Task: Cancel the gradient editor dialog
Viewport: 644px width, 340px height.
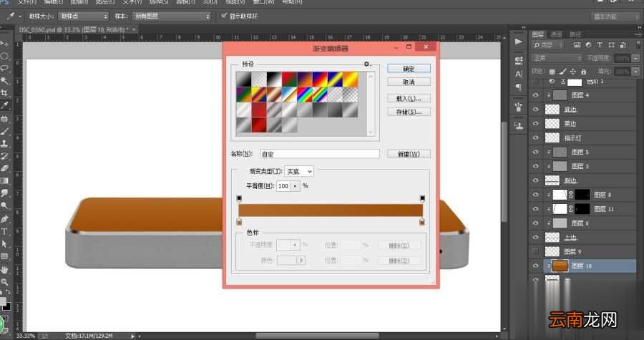Action: (409, 82)
